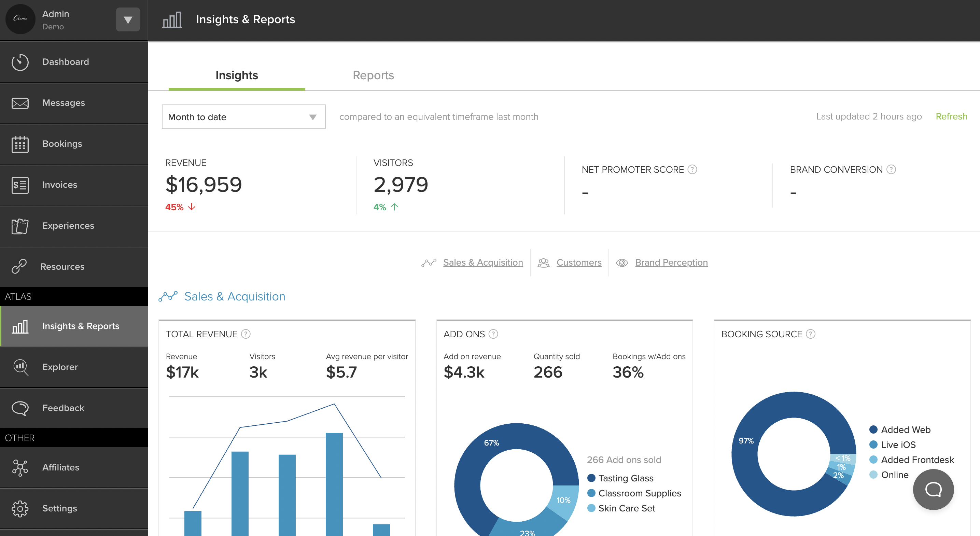Open the Net Promoter Score help tooltip
This screenshot has width=980, height=536.
(692, 170)
